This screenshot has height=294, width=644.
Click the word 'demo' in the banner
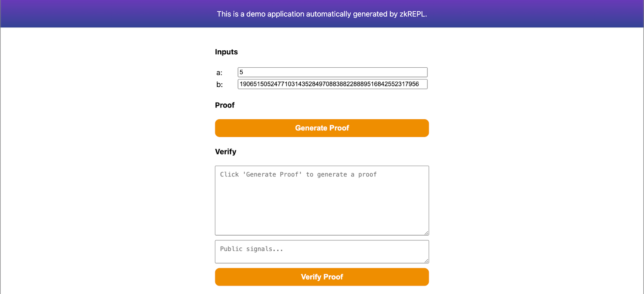tap(256, 14)
